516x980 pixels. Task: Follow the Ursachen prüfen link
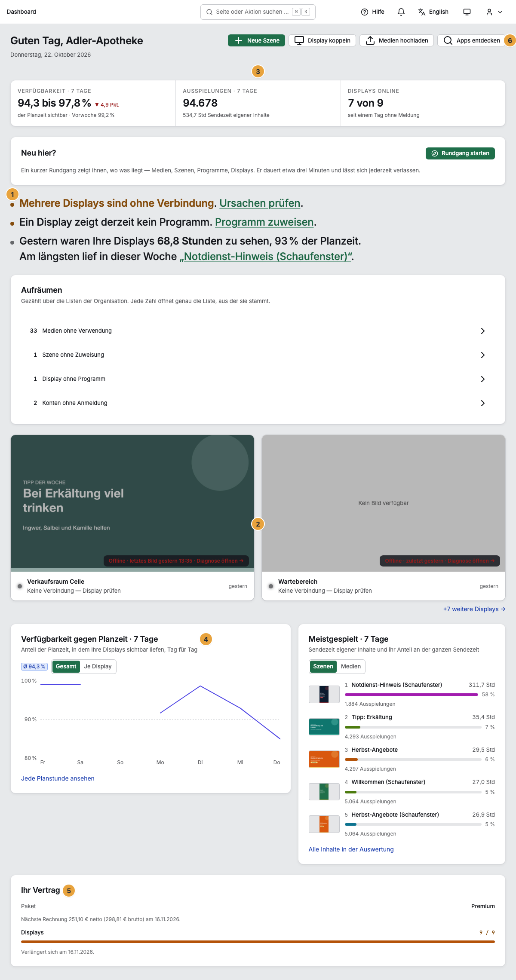[x=260, y=203]
